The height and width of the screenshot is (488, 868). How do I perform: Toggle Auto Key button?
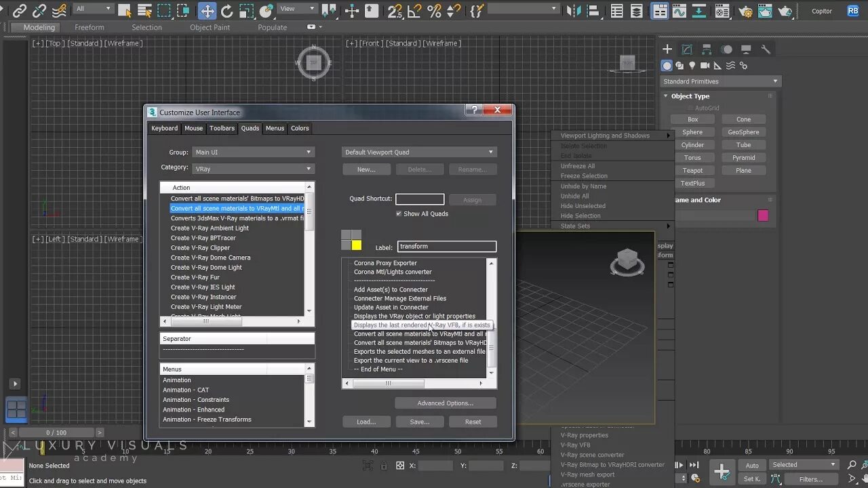pos(752,465)
